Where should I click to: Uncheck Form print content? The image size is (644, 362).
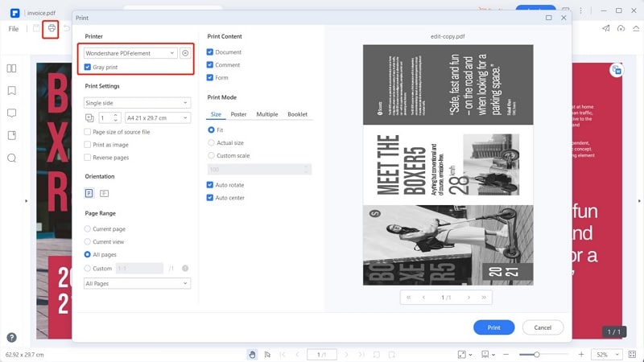[210, 77]
